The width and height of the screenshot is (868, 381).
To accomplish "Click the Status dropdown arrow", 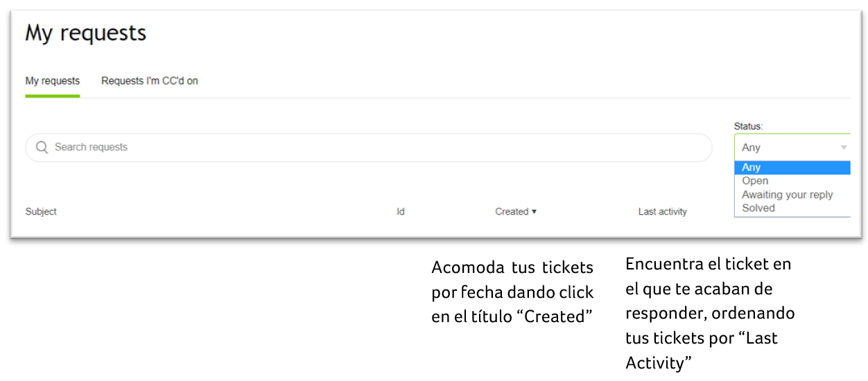I will [x=843, y=148].
